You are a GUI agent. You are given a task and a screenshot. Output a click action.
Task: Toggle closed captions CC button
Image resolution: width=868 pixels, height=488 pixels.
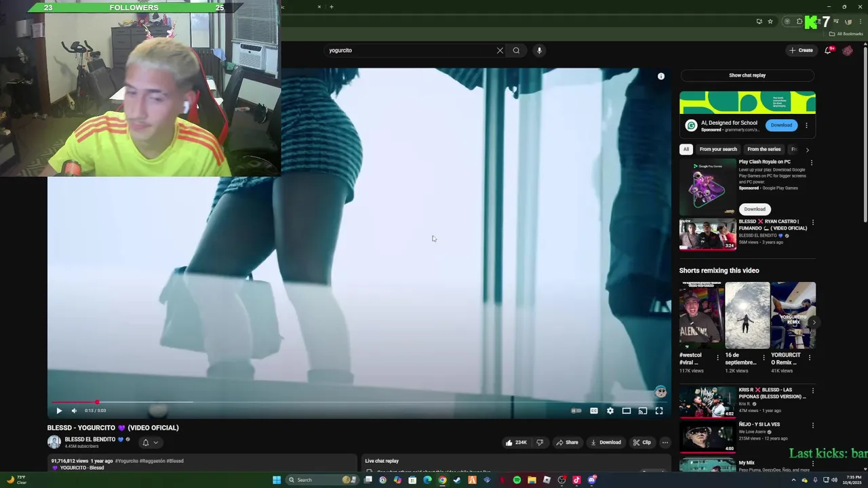pos(594,411)
